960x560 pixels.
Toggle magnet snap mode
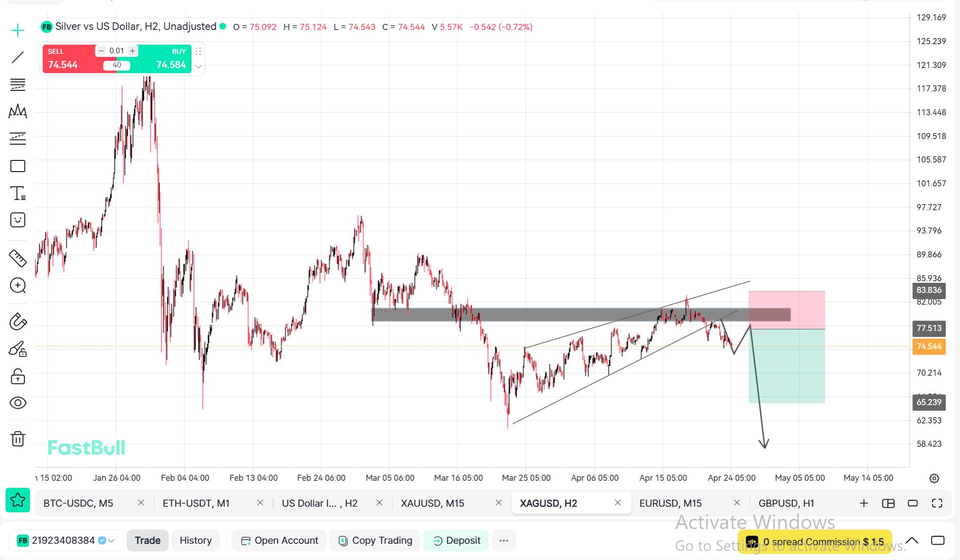tap(18, 322)
